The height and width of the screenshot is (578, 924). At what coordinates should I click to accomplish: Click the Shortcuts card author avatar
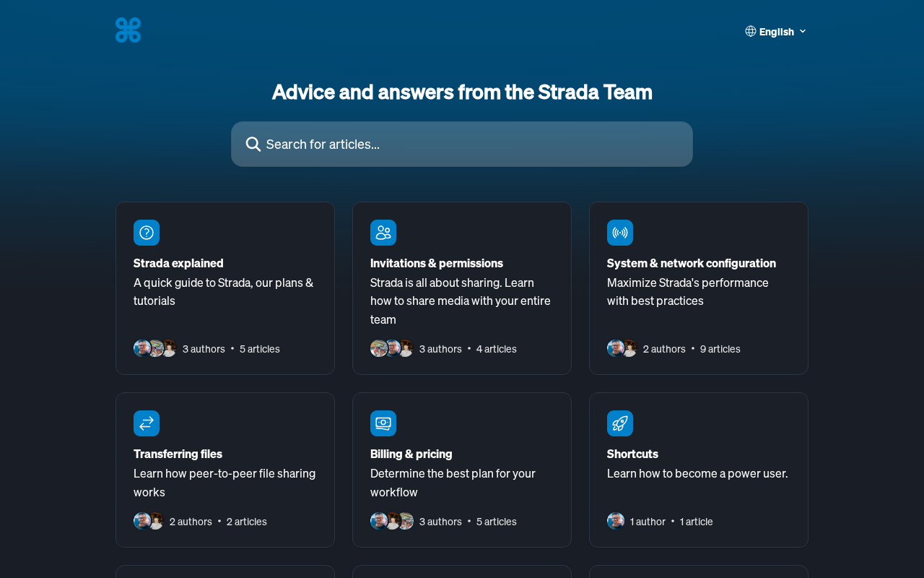(x=616, y=521)
